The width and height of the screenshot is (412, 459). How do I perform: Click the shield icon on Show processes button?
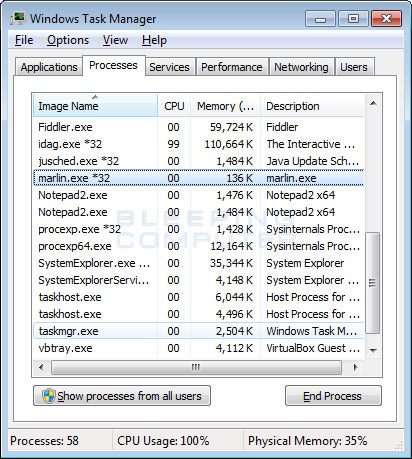(x=48, y=396)
